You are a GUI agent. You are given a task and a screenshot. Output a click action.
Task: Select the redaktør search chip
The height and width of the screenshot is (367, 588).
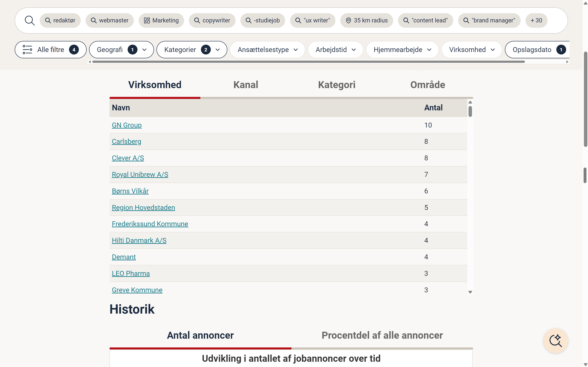click(60, 20)
